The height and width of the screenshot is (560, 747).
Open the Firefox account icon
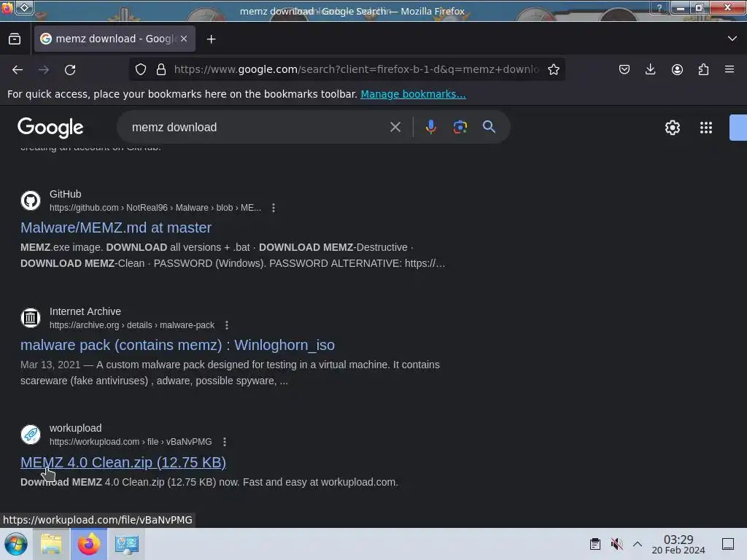(677, 69)
